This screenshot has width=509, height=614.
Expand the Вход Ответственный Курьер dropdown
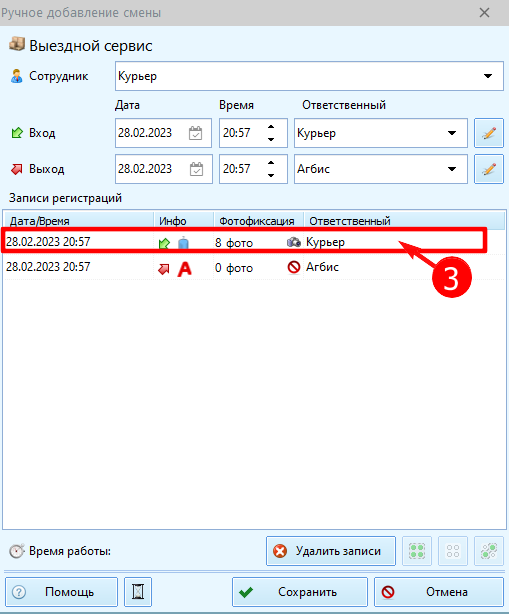pos(452,133)
